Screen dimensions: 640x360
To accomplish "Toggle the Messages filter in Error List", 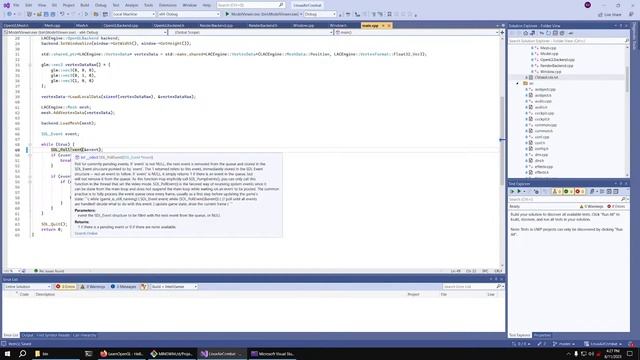I will click(x=124, y=287).
